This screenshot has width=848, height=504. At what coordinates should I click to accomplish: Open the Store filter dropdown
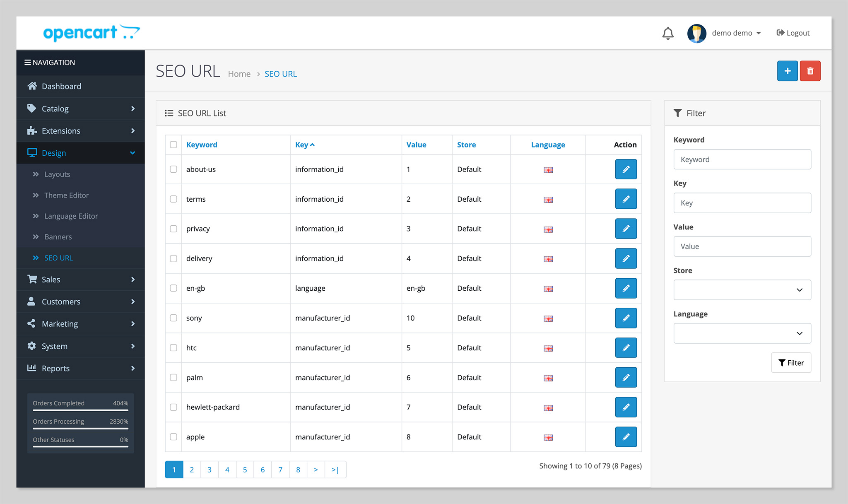(742, 290)
